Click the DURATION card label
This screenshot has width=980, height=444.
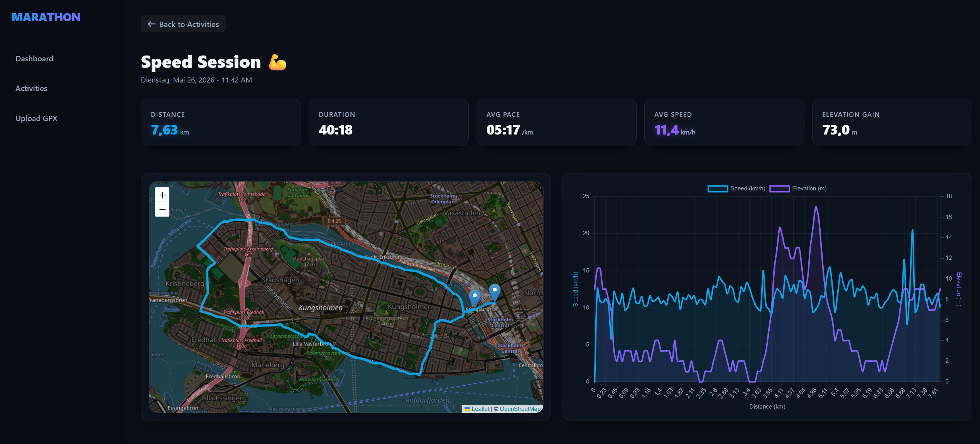click(337, 114)
